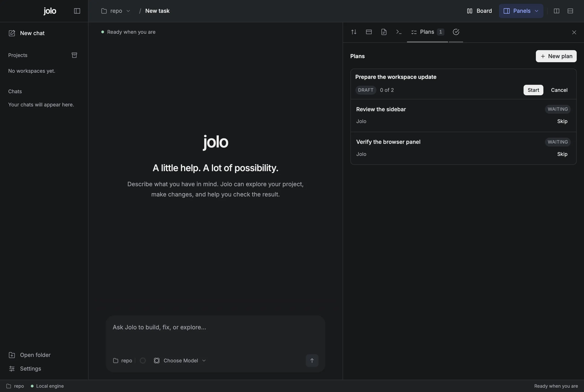
Task: Click the circle indicator next to repo
Action: pyautogui.click(x=143, y=361)
